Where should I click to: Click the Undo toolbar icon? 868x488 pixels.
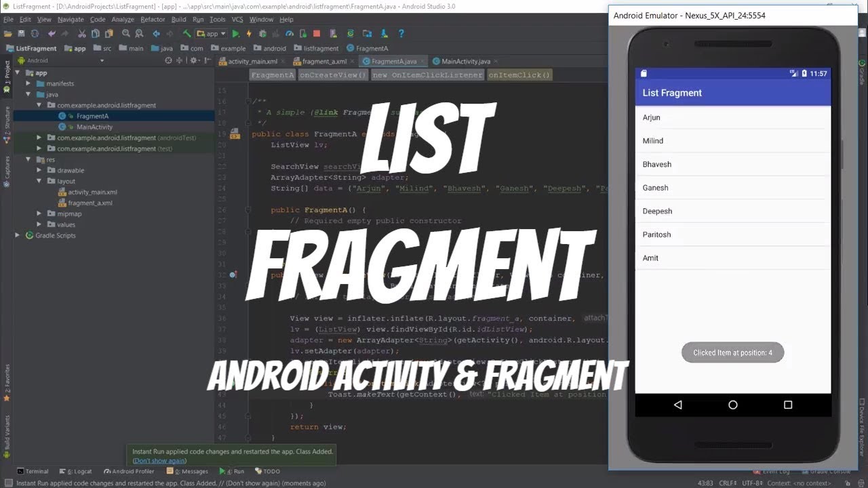point(52,33)
